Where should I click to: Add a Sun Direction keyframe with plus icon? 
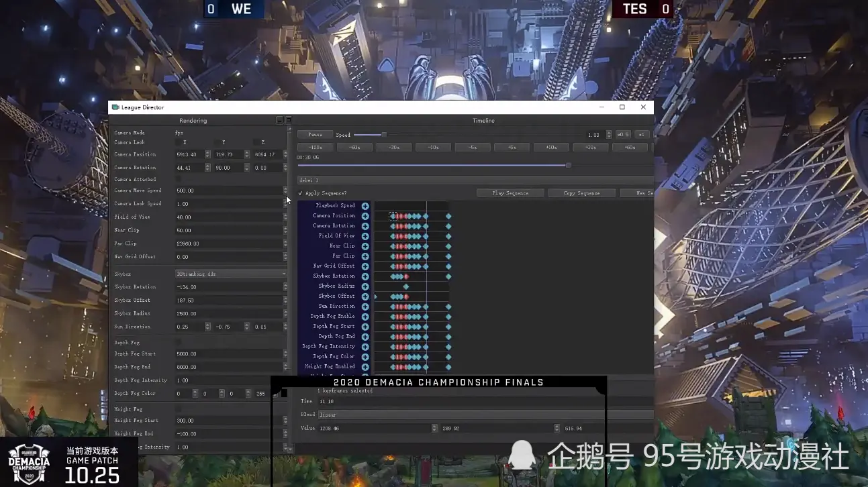point(365,307)
